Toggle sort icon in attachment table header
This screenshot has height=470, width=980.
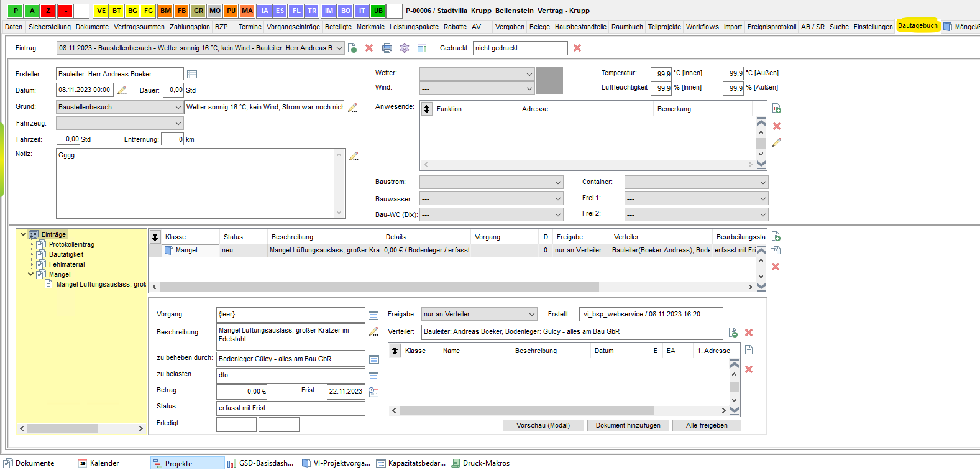(x=395, y=351)
